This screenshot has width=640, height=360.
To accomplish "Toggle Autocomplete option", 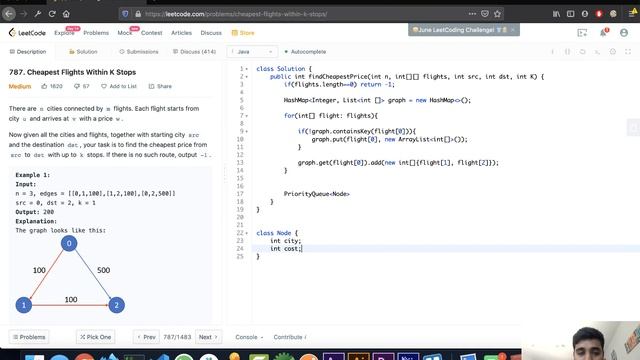I will point(305,52).
